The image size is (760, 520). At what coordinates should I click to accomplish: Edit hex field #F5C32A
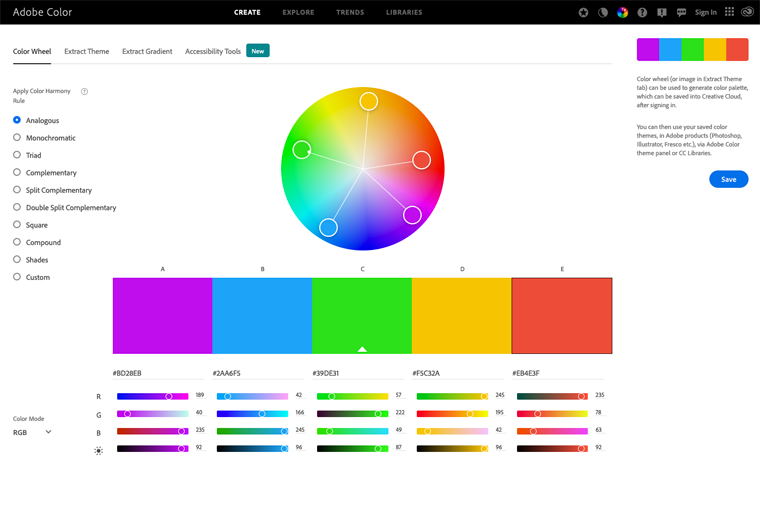pyautogui.click(x=458, y=373)
